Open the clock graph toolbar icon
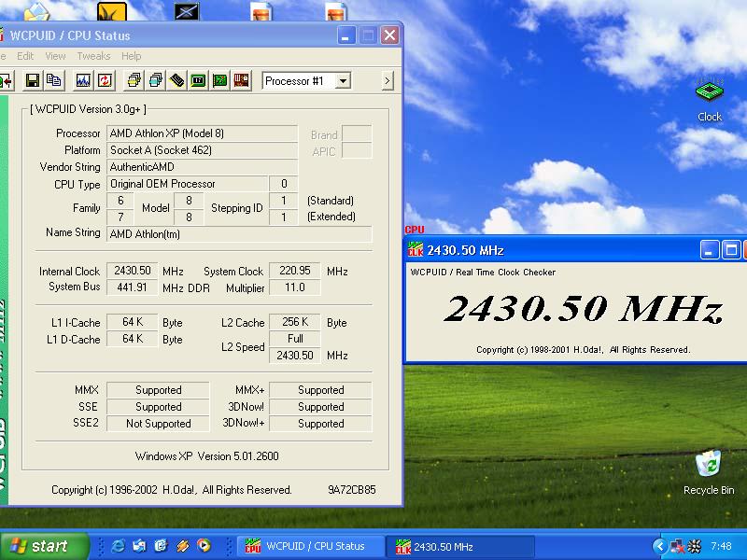This screenshot has width=747, height=560. point(83,81)
